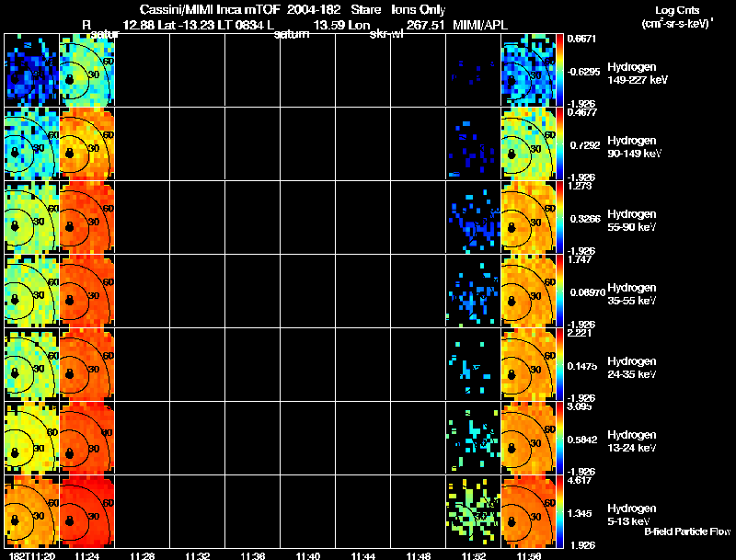
Task: Click the 'Hydrogen 55-90 keV' row label
Action: [x=632, y=221]
